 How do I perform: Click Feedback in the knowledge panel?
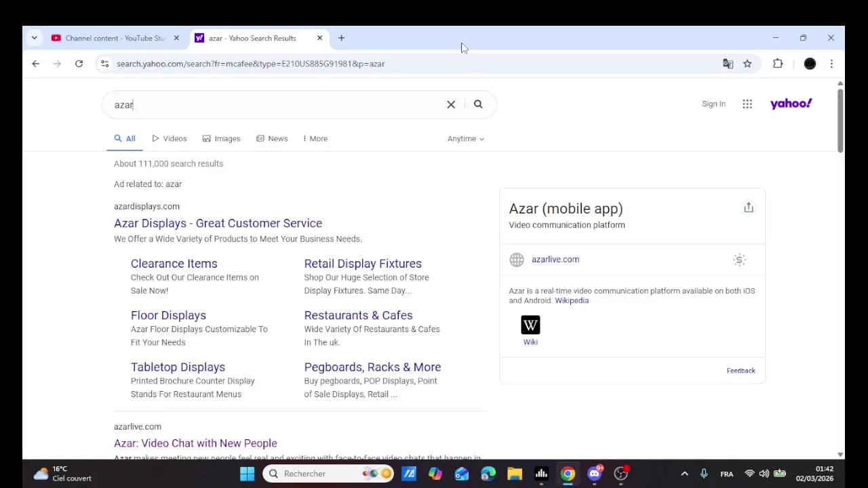(741, 371)
